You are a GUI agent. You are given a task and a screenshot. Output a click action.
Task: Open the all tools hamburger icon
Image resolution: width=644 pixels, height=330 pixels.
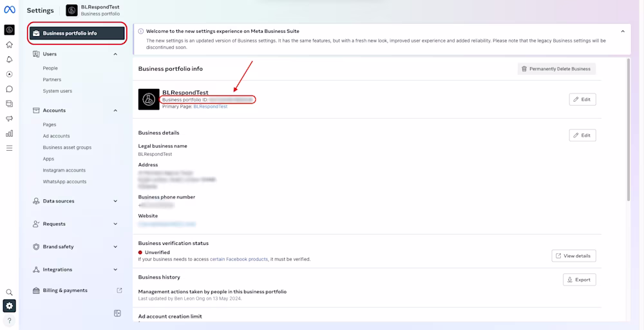click(9, 148)
